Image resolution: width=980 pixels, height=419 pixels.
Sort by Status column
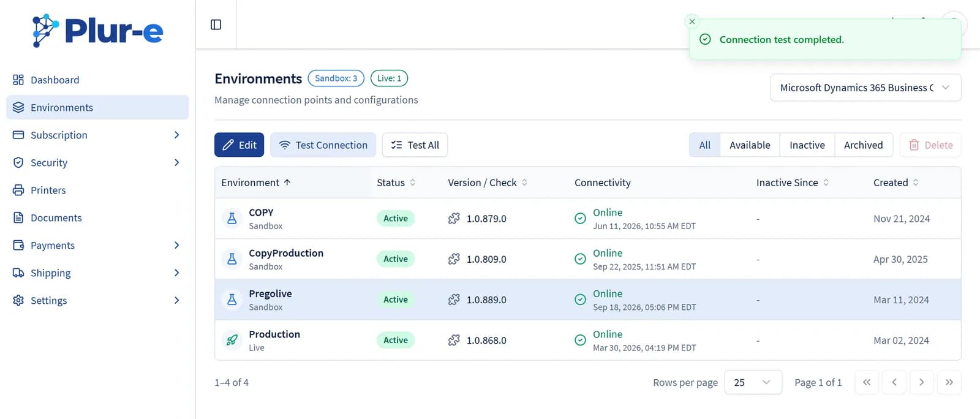(x=396, y=183)
